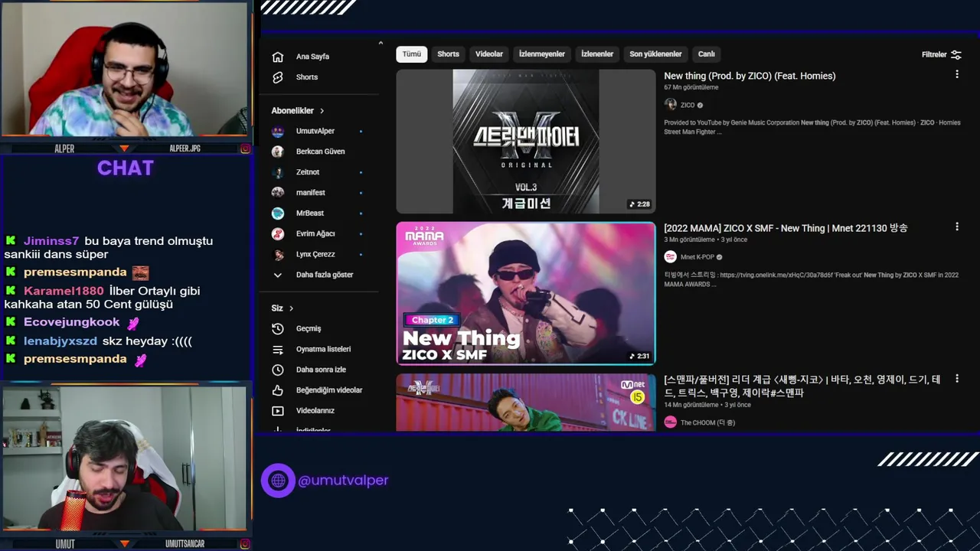This screenshot has height=551, width=980.
Task: Open Geçmiş history icon
Action: tap(278, 328)
